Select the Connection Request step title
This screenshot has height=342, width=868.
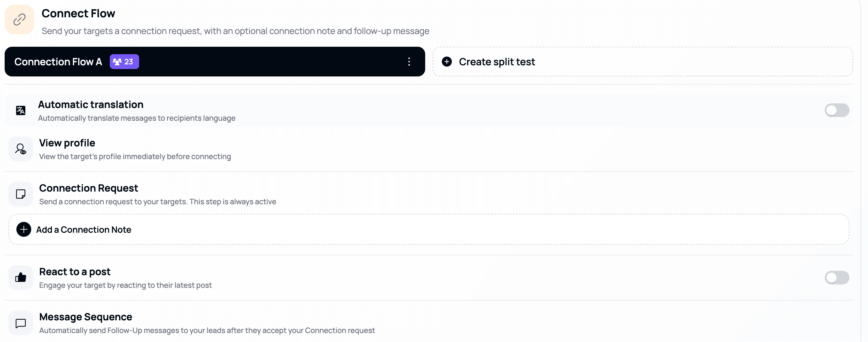coord(88,188)
